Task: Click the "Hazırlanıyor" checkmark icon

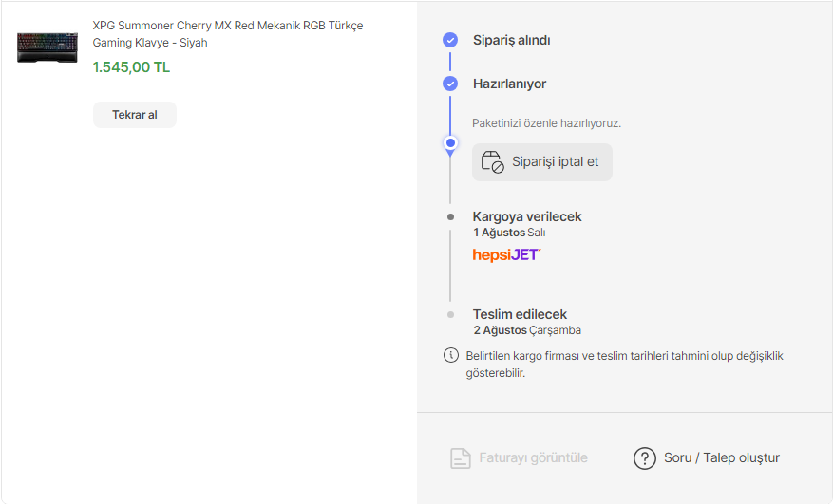Action: [x=450, y=84]
